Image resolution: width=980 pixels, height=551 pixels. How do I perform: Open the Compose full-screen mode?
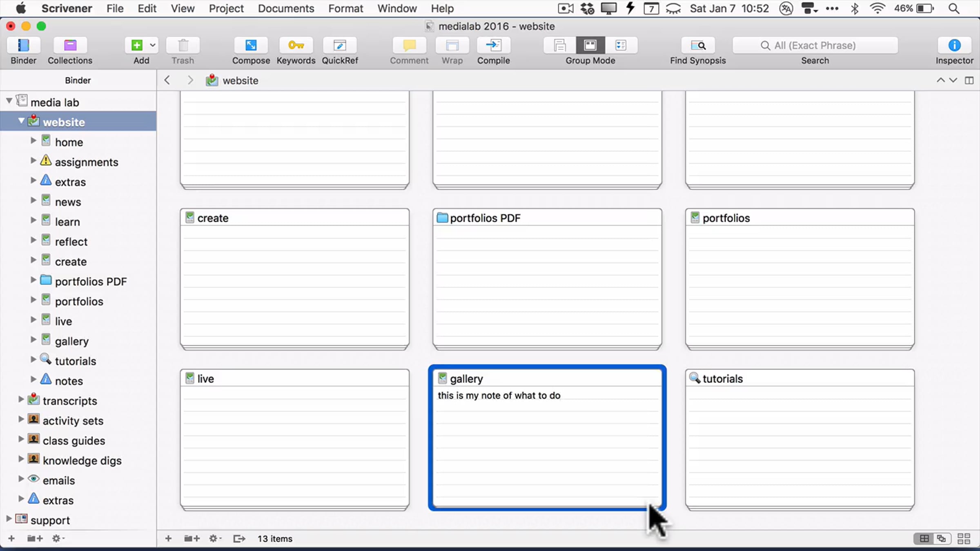coord(251,45)
